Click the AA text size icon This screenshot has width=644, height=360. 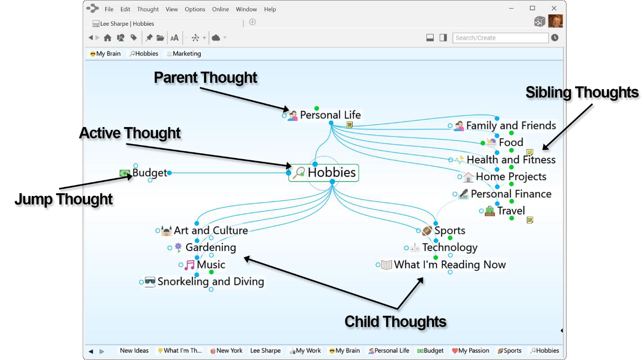click(174, 38)
